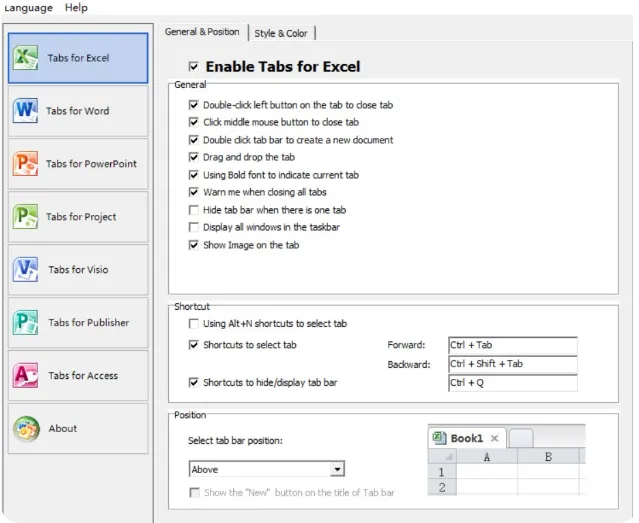
Task: Uncheck double-click left button to close tab
Action: point(194,105)
